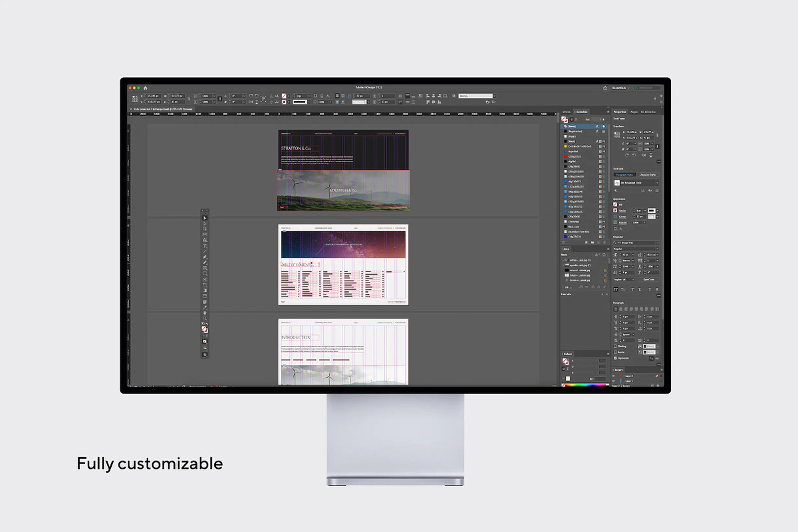Switch to the CC Libraries tab
798x532 pixels.
648,112
